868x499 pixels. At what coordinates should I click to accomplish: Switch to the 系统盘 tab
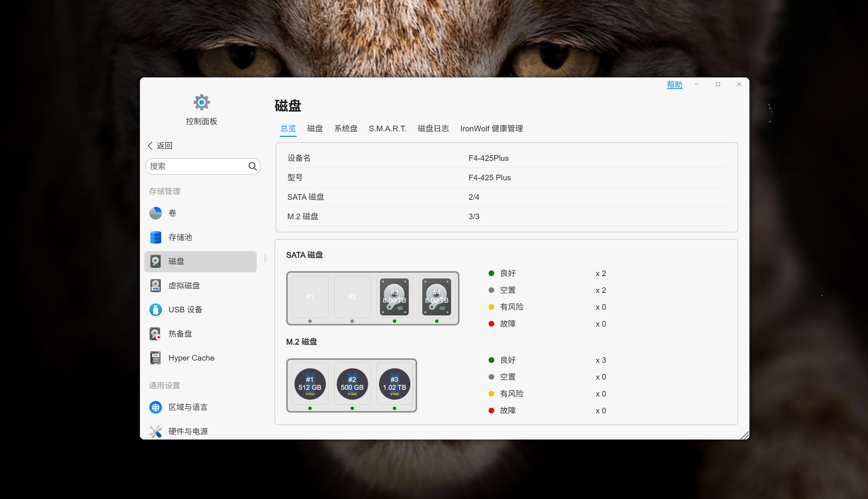(x=346, y=129)
